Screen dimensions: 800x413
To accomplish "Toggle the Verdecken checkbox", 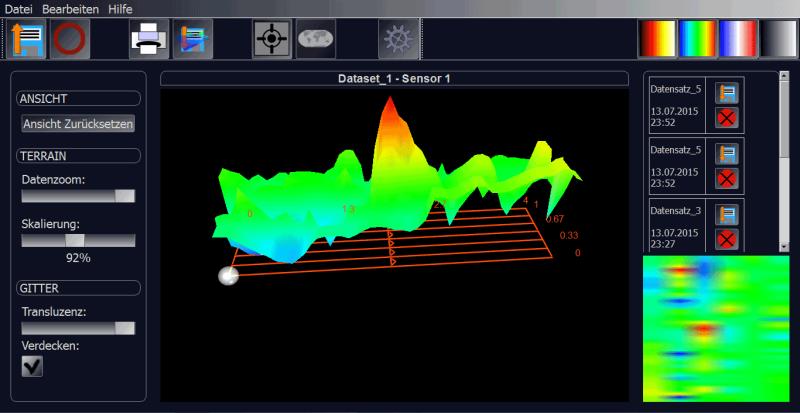I will coord(33,367).
